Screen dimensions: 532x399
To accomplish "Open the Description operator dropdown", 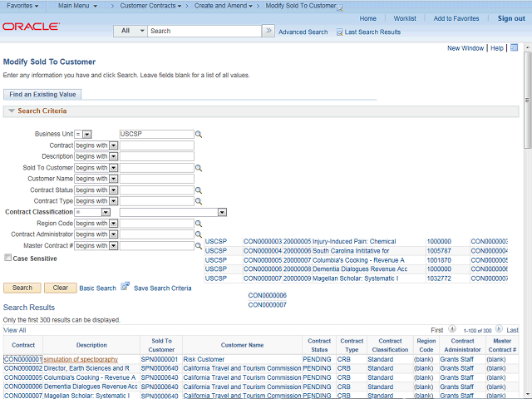I will (x=113, y=156).
